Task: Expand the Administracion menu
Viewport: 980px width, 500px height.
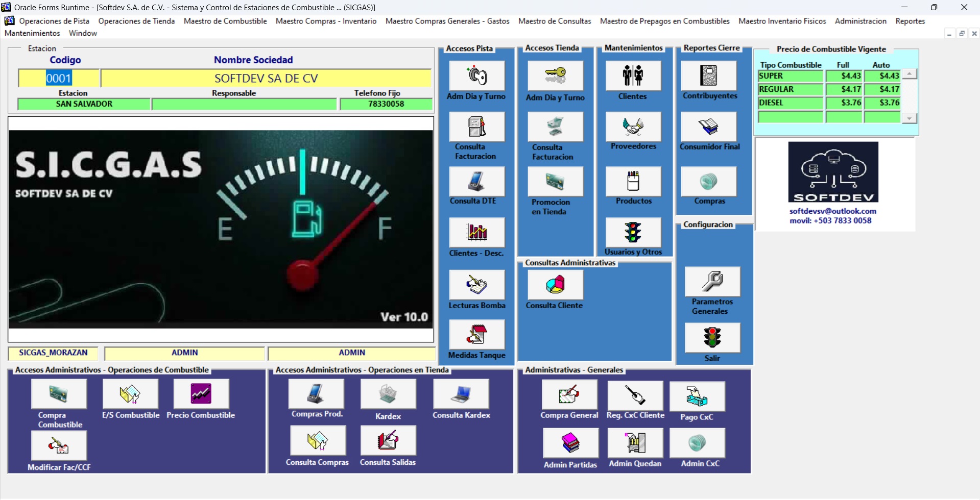Action: click(861, 21)
